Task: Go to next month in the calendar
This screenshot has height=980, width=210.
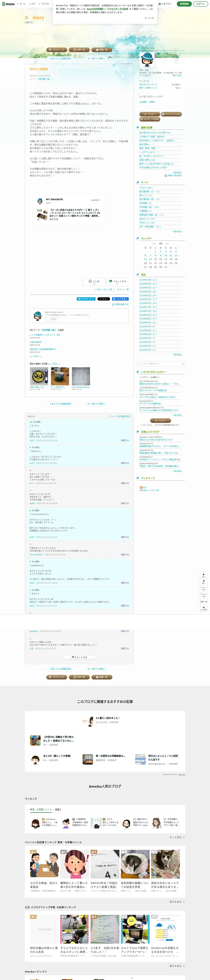Action: click(x=167, y=244)
